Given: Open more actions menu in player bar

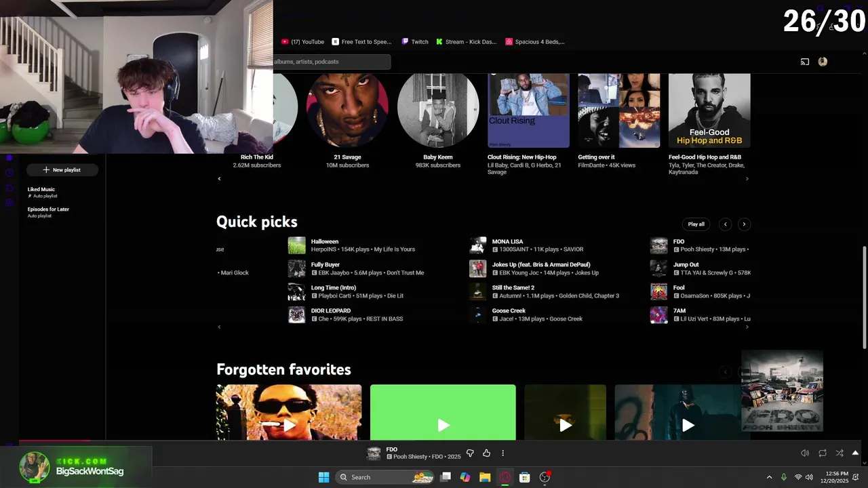Looking at the screenshot, I should tap(502, 453).
